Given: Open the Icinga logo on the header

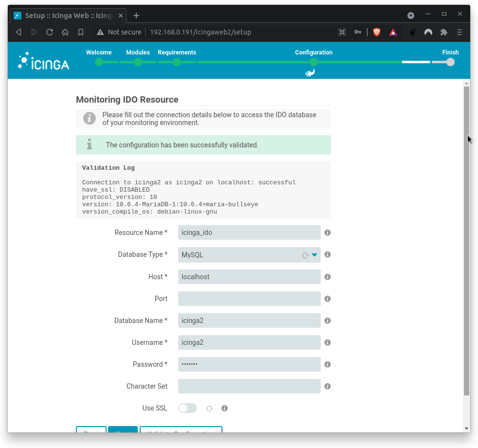Looking at the screenshot, I should click(43, 60).
